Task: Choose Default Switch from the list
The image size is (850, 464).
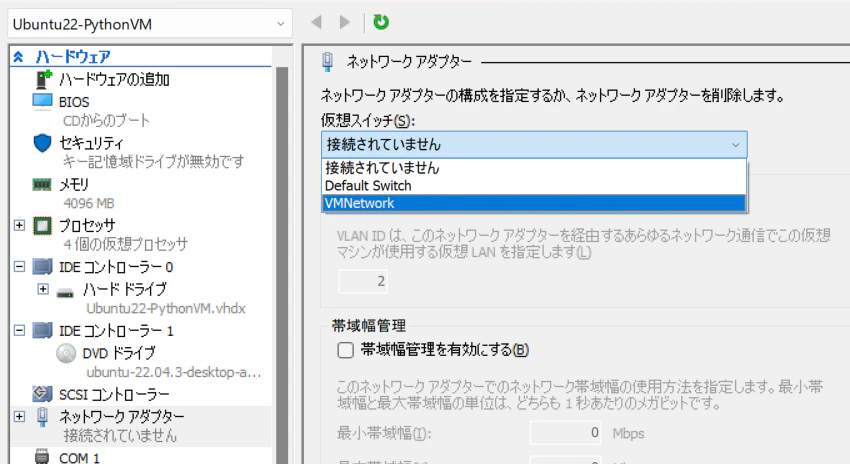Action: [534, 185]
